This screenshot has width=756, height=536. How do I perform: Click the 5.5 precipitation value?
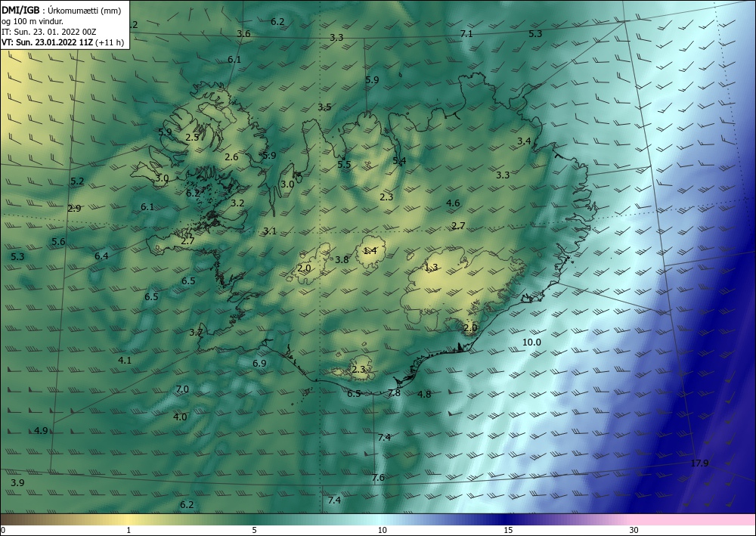pos(344,164)
